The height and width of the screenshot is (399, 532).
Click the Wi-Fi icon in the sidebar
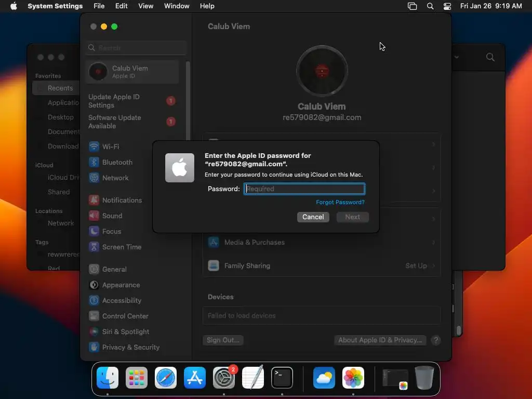(94, 147)
